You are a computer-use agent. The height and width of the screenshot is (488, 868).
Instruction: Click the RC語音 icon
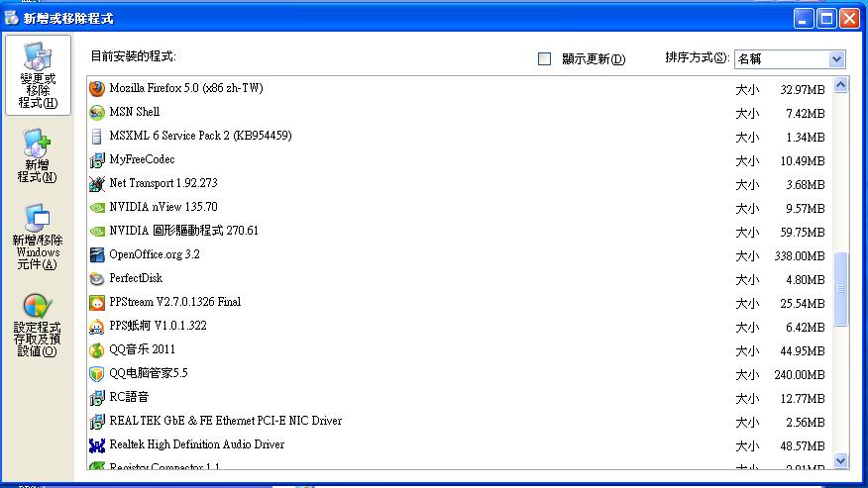pyautogui.click(x=97, y=398)
